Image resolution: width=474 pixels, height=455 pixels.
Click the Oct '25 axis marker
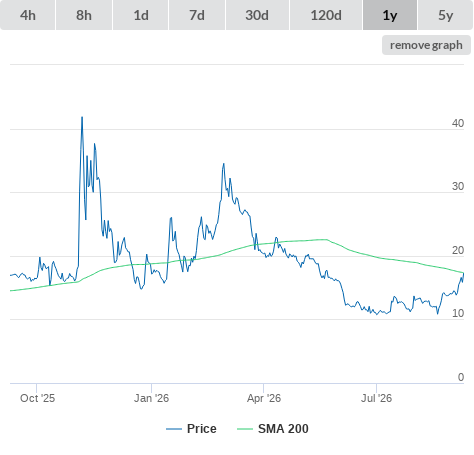point(37,398)
